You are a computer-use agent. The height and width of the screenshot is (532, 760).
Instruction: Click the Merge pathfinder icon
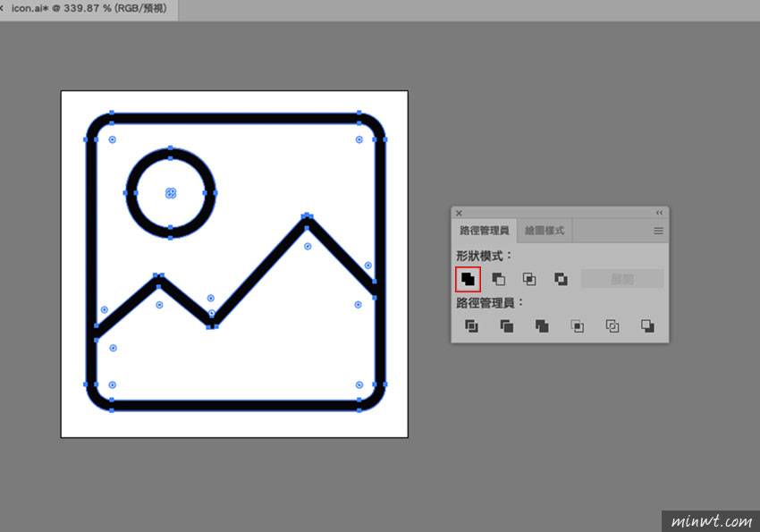click(x=542, y=326)
